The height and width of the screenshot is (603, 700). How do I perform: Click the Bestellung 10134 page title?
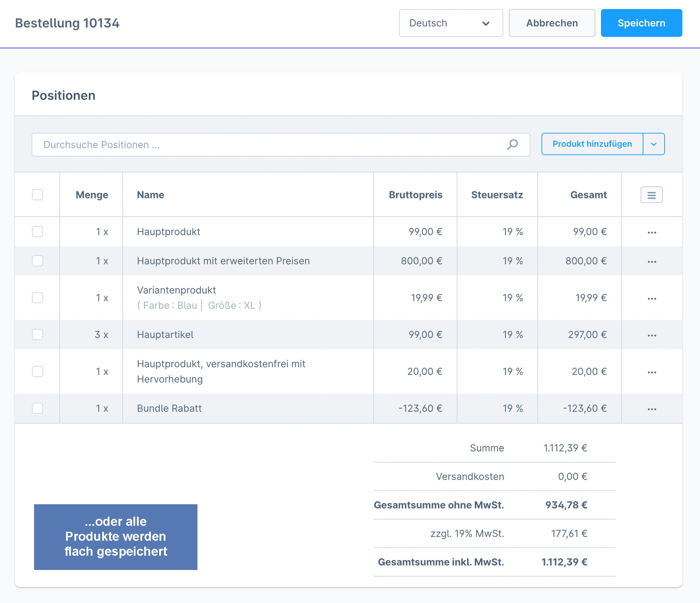pyautogui.click(x=67, y=23)
